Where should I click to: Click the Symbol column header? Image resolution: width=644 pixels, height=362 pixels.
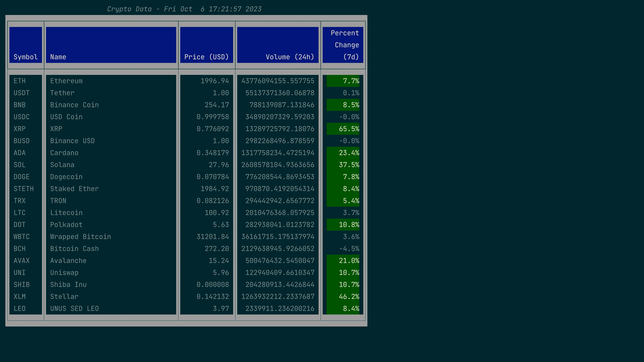tap(26, 57)
